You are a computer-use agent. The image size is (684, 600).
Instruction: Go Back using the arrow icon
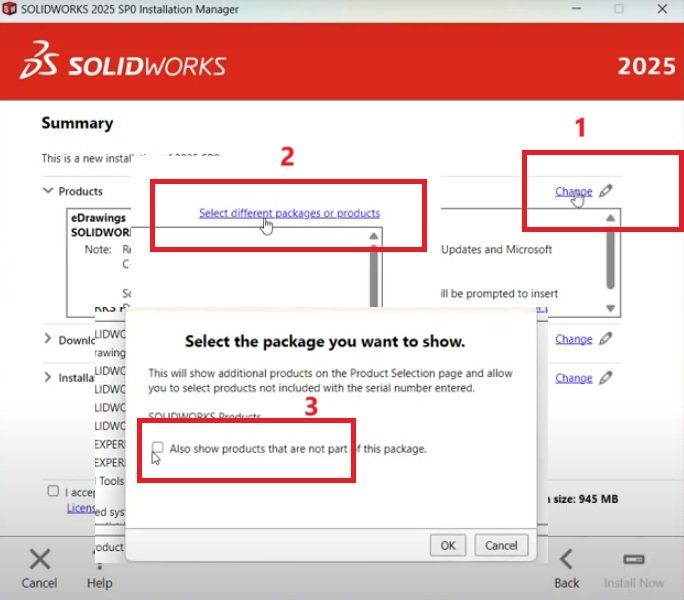tap(566, 559)
